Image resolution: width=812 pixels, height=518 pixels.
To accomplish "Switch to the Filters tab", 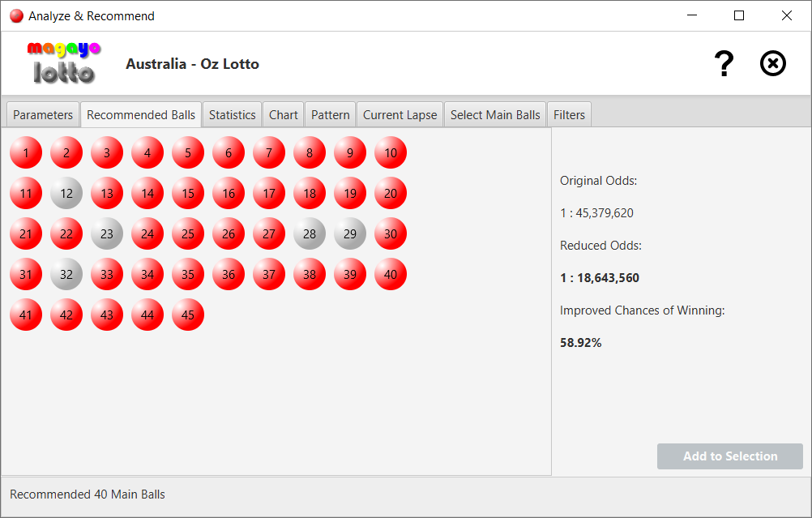I will coord(569,114).
